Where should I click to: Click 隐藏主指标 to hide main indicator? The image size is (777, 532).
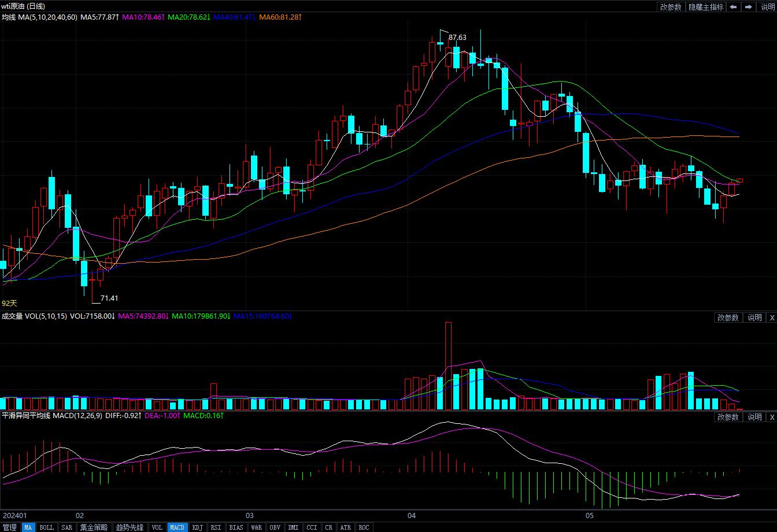point(705,7)
